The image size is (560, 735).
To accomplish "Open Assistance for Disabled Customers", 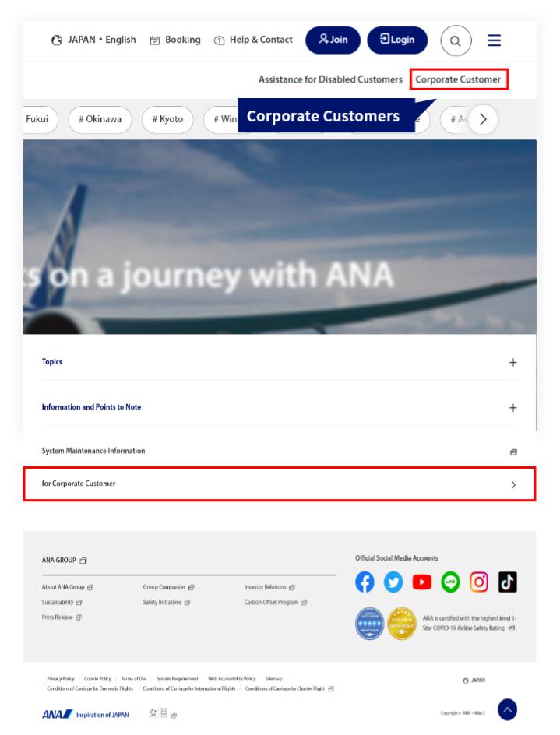I will click(330, 79).
